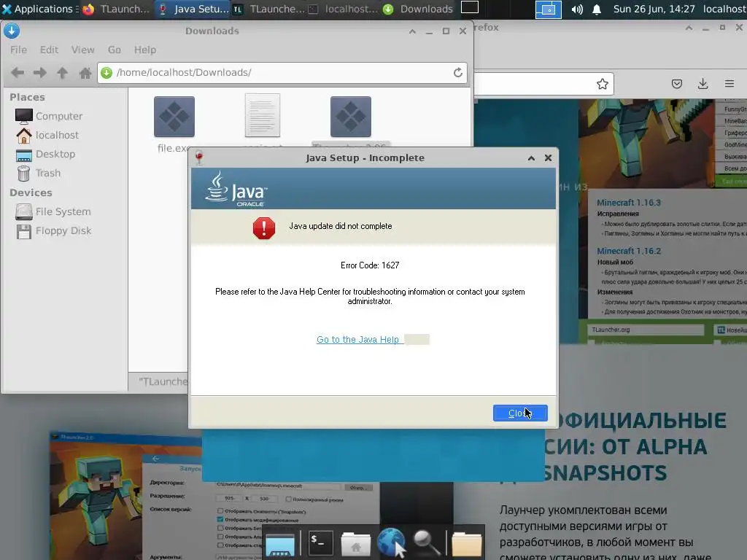Open application finder magnifier in dock
Image resolution: width=747 pixels, height=560 pixels.
tap(426, 542)
